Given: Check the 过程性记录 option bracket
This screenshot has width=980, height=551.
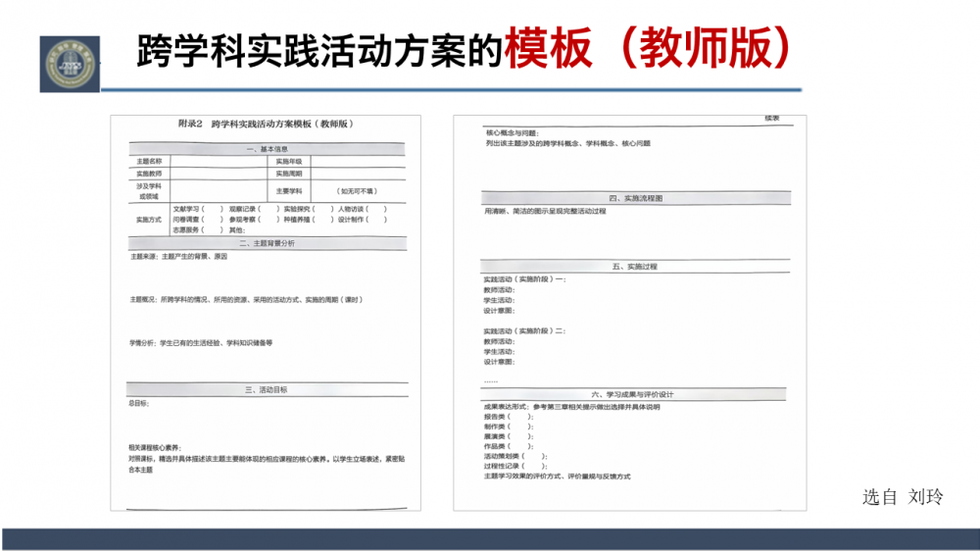Looking at the screenshot, I should [531, 466].
